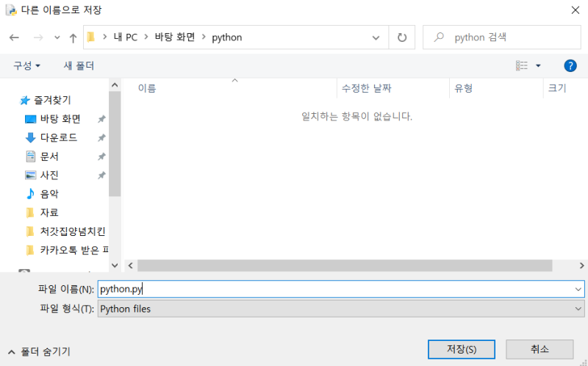Click pin icon beside 다운로드
Screen dimensions: 588x366
101,138
